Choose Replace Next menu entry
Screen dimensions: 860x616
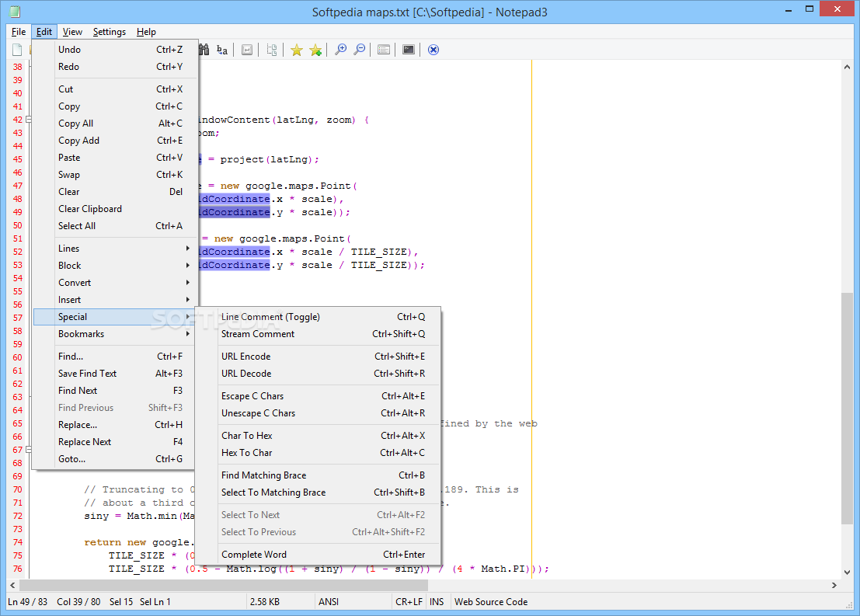(x=114, y=441)
